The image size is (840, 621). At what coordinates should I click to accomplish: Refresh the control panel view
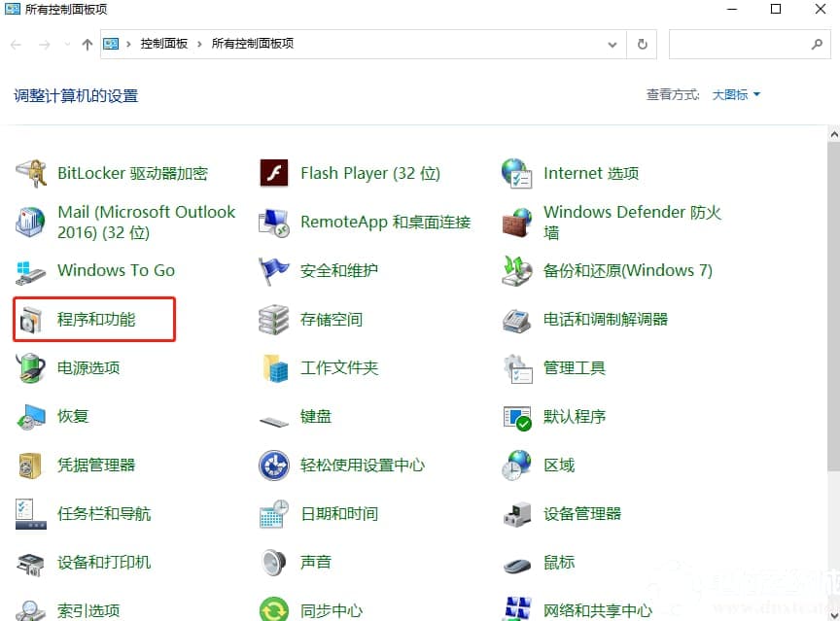coord(642,45)
